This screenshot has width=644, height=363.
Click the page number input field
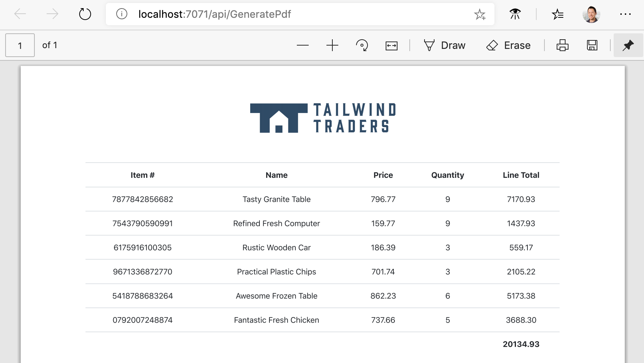click(x=20, y=45)
